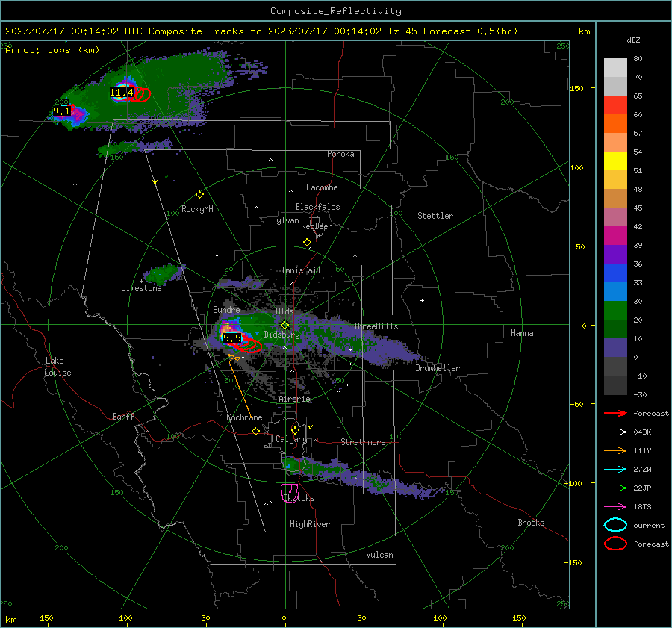Click the Hanna town label

pyautogui.click(x=522, y=333)
